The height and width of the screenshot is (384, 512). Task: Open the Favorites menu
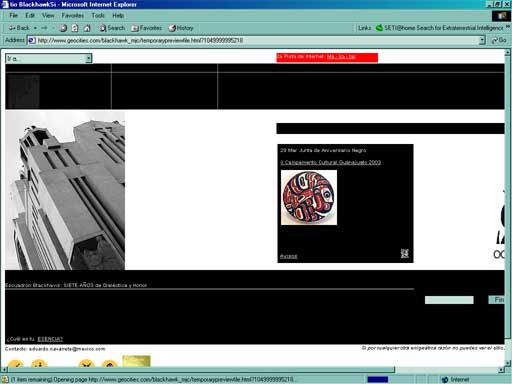pyautogui.click(x=73, y=15)
